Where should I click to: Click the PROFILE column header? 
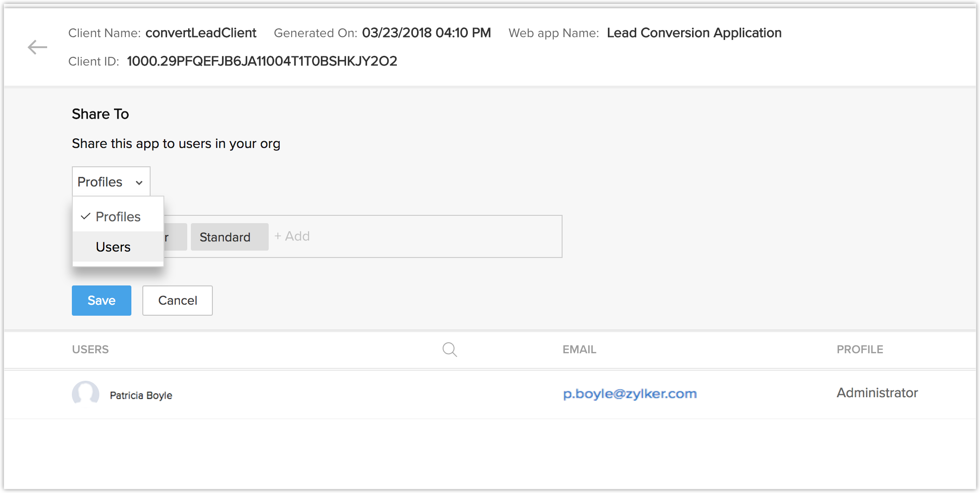tap(860, 350)
